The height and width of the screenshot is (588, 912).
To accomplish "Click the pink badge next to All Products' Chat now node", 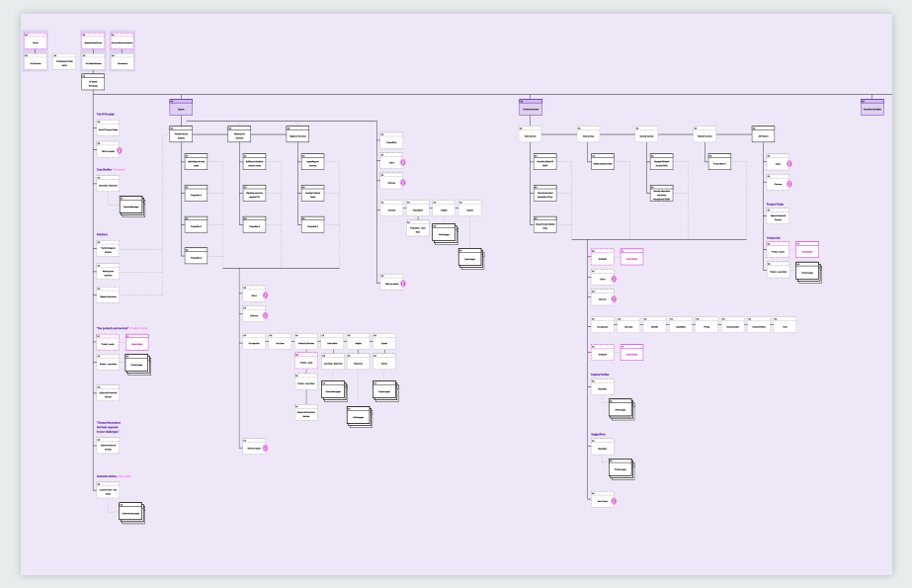I will (788, 184).
